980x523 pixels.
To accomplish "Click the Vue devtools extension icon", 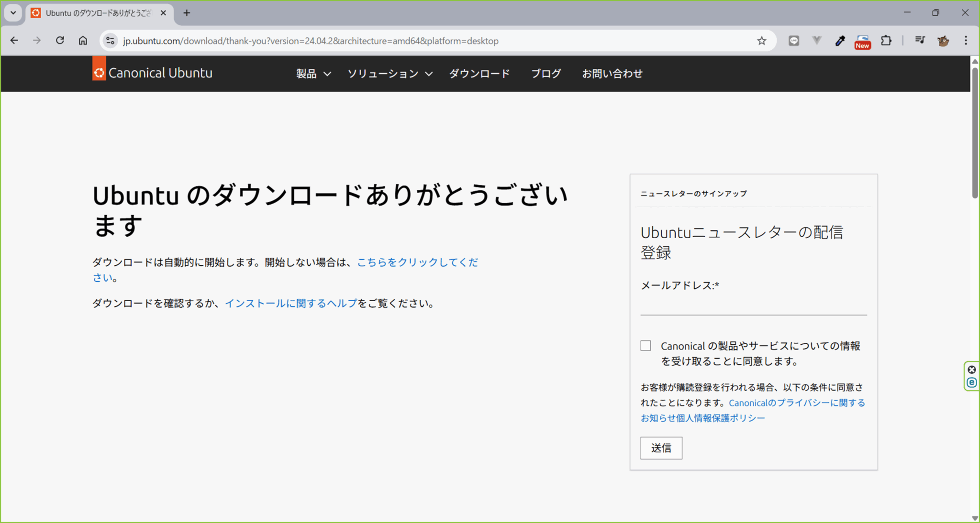I will tap(816, 41).
